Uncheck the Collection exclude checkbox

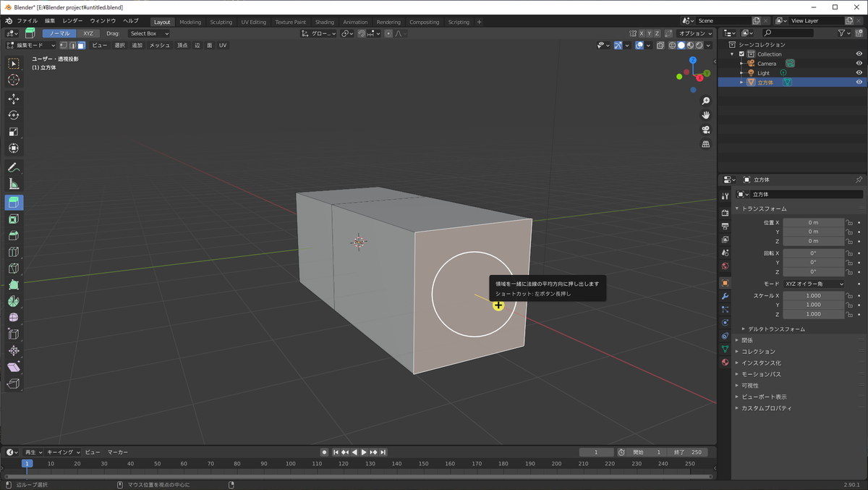click(741, 54)
